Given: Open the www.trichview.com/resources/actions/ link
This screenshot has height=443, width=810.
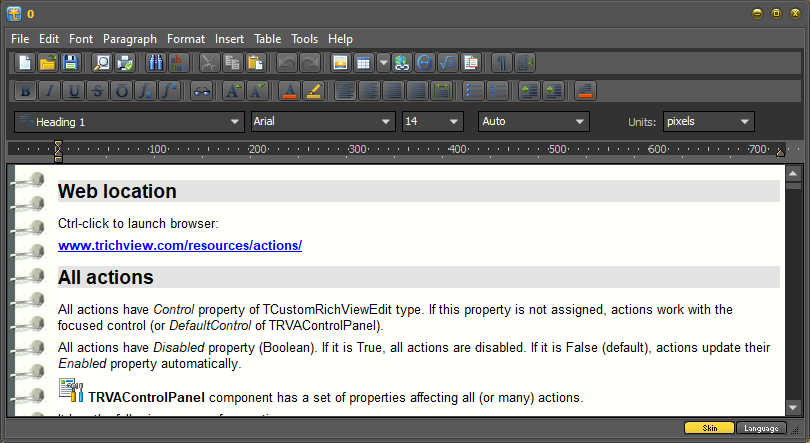Looking at the screenshot, I should pyautogui.click(x=180, y=245).
